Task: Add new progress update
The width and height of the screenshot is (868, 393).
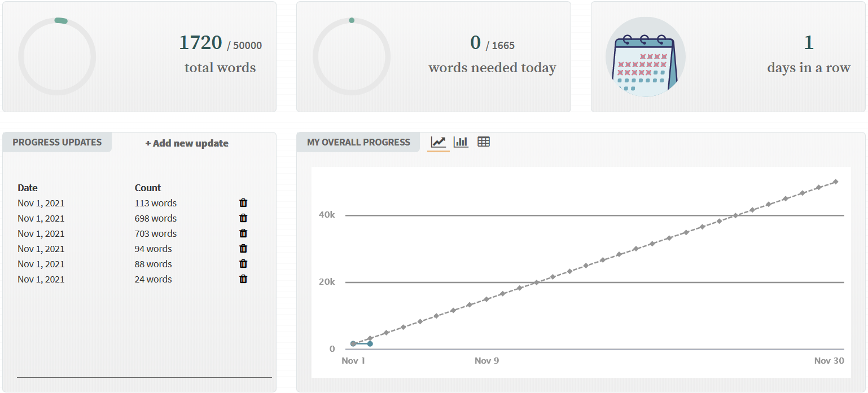Action: click(187, 143)
